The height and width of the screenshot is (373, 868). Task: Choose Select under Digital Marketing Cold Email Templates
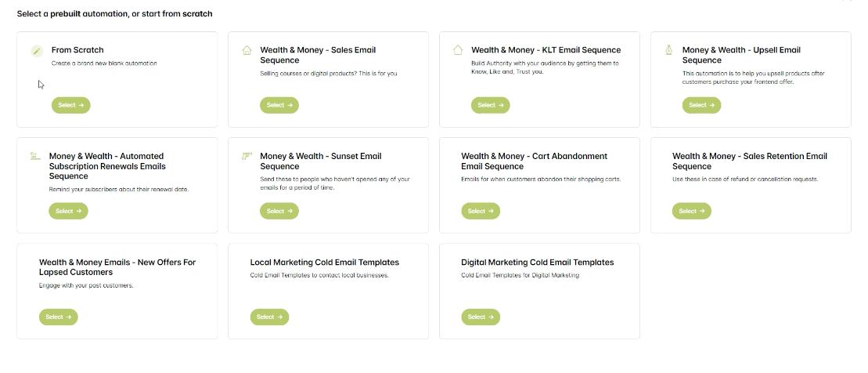click(480, 317)
